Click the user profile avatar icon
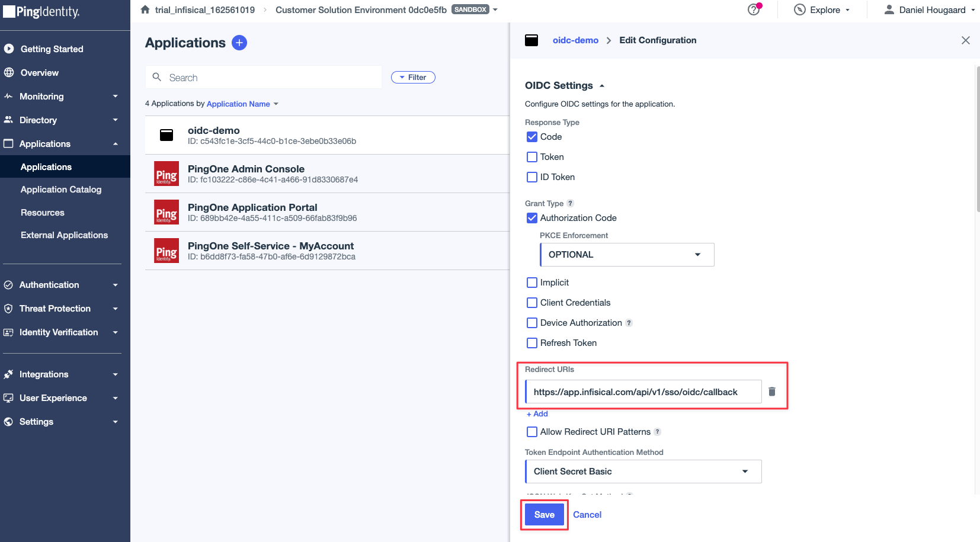980x542 pixels. (889, 9)
